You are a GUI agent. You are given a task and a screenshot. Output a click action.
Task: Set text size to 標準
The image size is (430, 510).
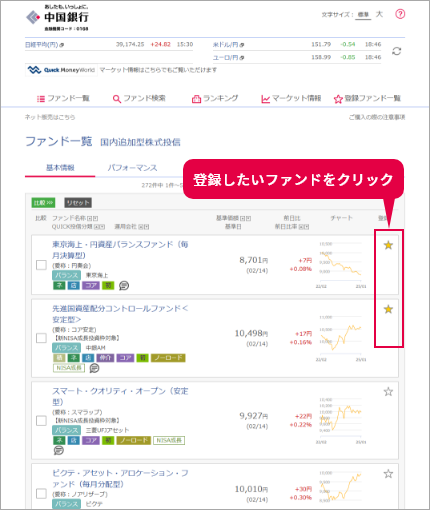363,15
